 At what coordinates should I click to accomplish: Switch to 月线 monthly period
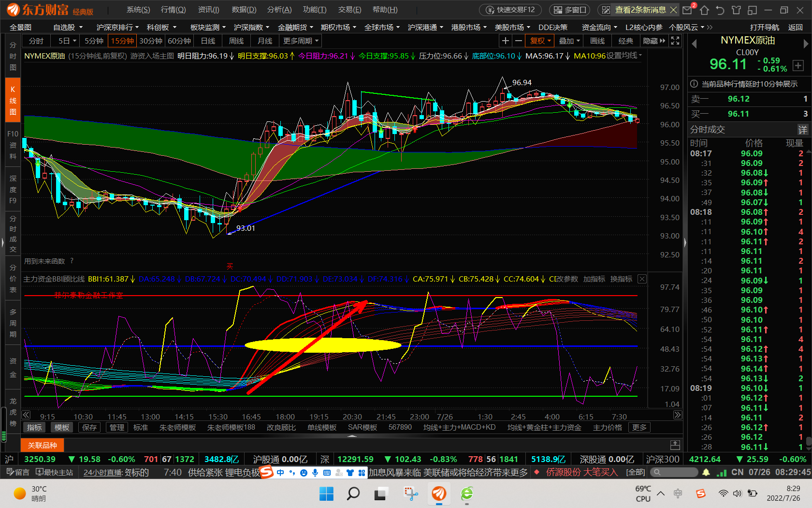point(265,41)
